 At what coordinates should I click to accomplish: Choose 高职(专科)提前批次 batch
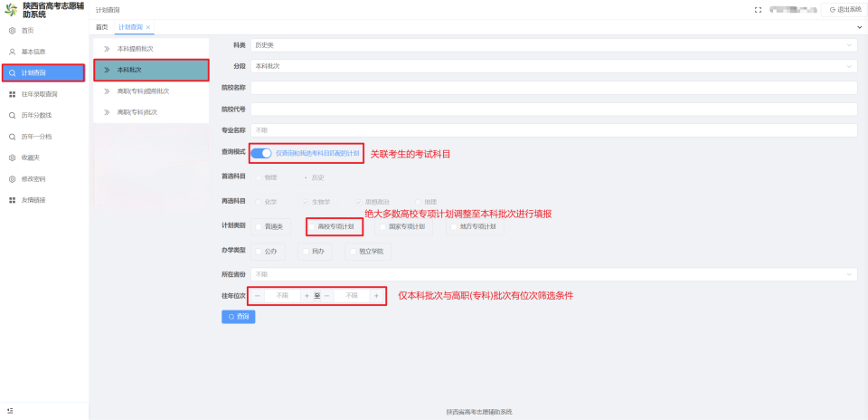click(151, 91)
